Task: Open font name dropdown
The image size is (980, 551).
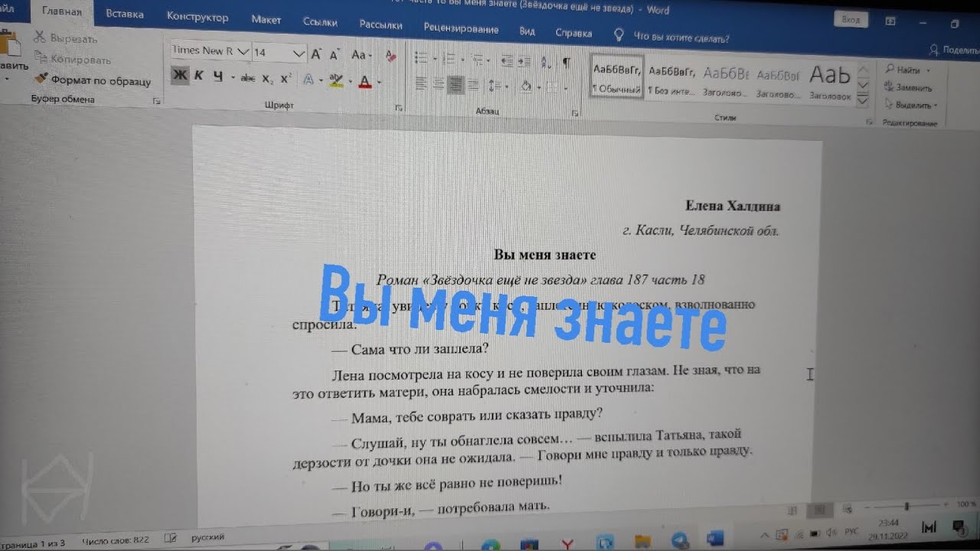Action: (243, 51)
